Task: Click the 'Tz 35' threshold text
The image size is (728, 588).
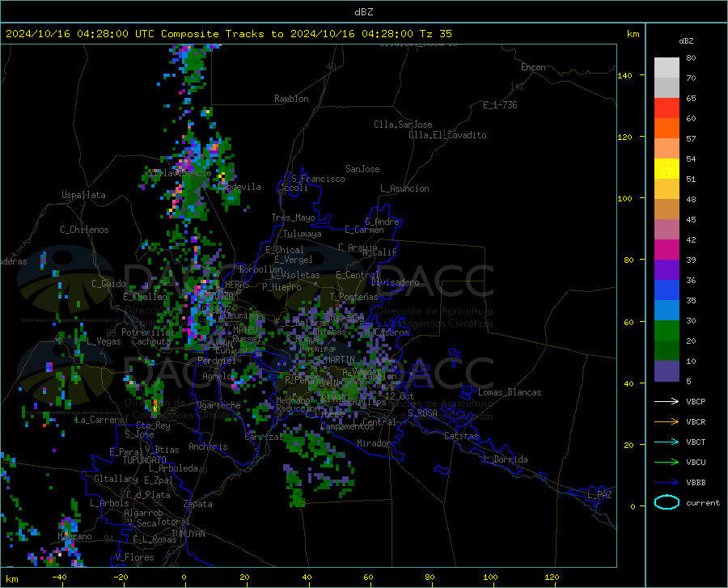Action: [435, 34]
